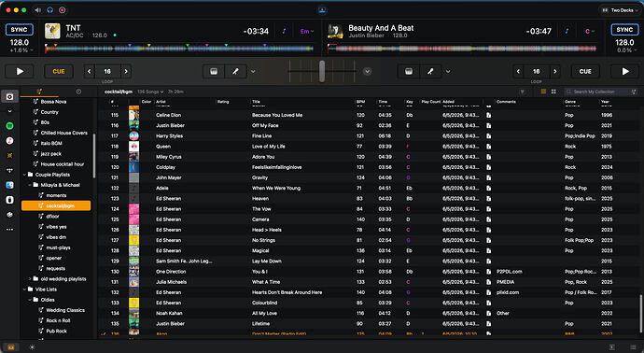Open My Collection source in sidebar

coord(10,96)
